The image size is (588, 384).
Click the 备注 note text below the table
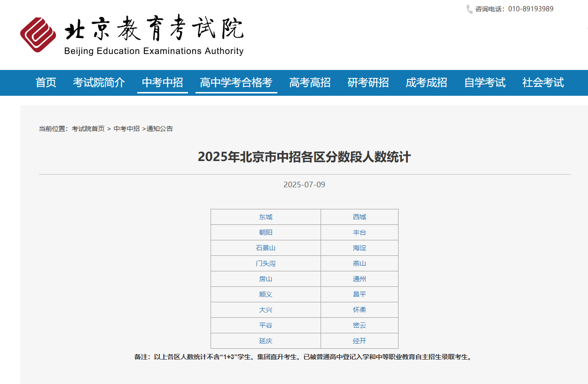(304, 357)
